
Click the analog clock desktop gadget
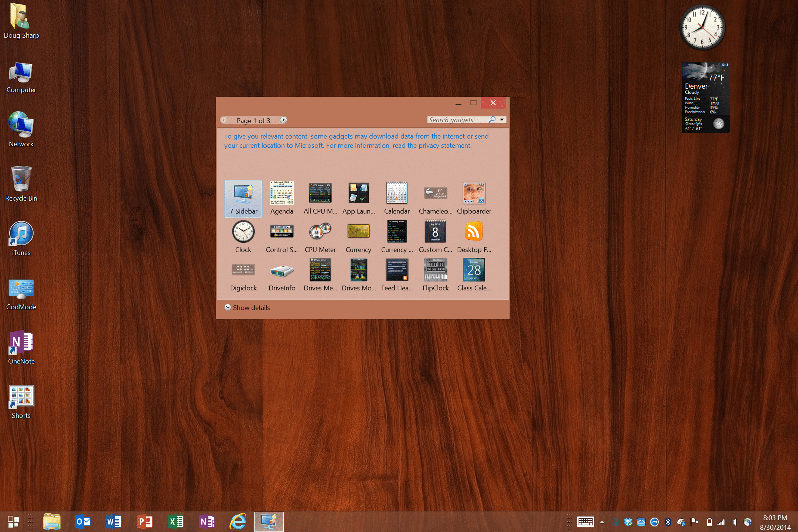[702, 27]
